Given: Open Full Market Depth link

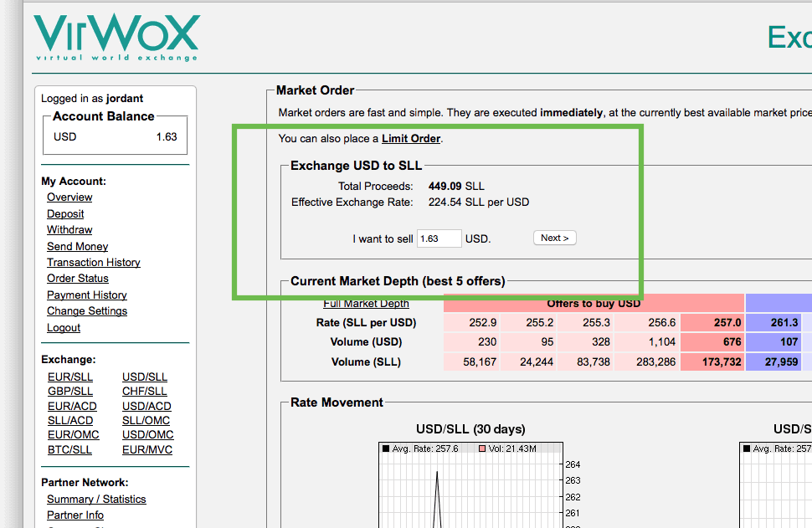Looking at the screenshot, I should tap(366, 304).
